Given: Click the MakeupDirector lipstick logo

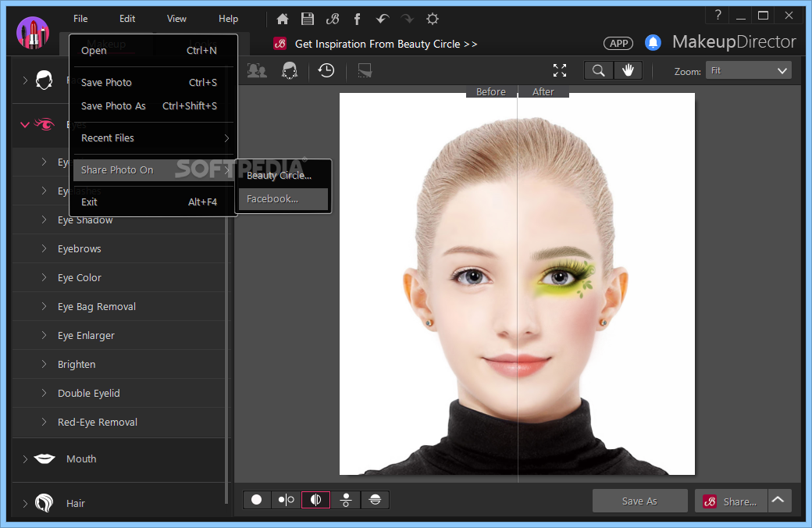Looking at the screenshot, I should [x=33, y=32].
